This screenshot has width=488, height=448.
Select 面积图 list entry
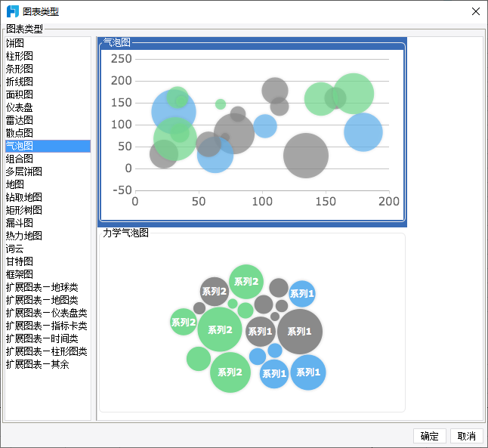48,94
